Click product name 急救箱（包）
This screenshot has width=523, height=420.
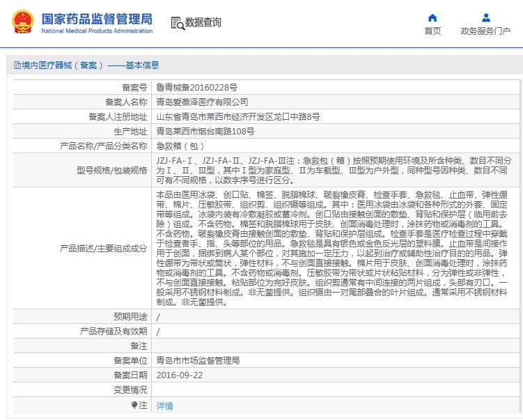pyautogui.click(x=180, y=146)
